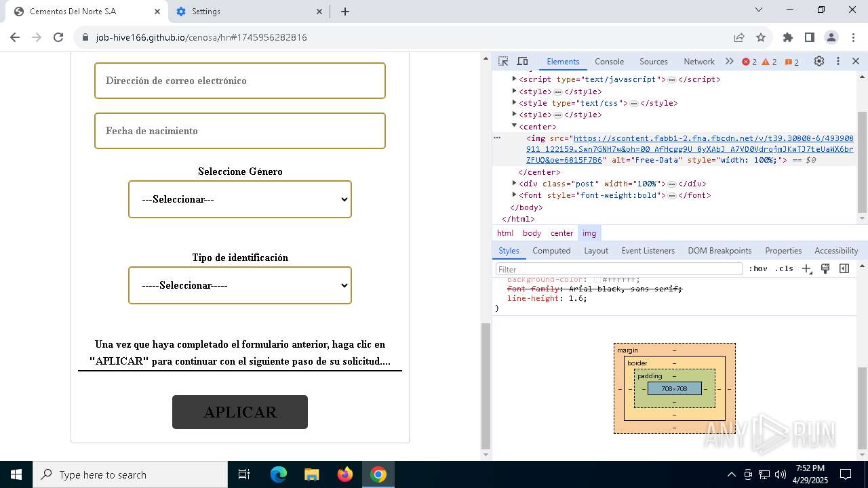The height and width of the screenshot is (488, 868).
Task: Expand collapsed content of div post ellipsis
Action: point(671,184)
